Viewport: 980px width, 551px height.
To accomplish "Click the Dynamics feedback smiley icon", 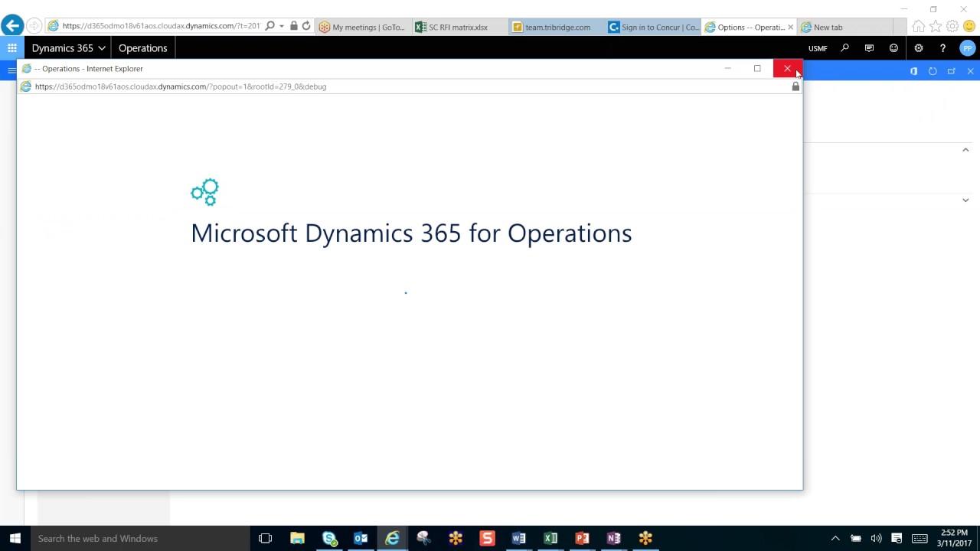I will click(x=893, y=48).
